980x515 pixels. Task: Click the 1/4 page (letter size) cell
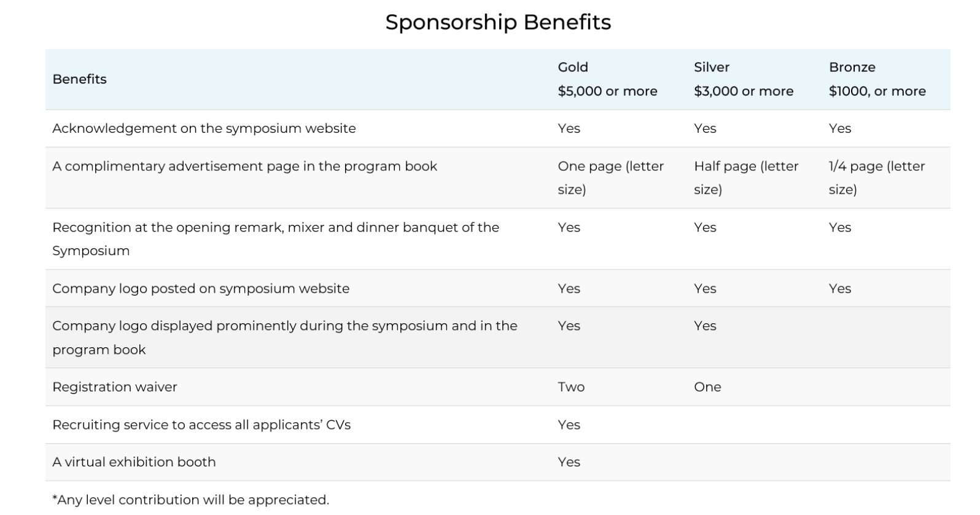pyautogui.click(x=876, y=178)
